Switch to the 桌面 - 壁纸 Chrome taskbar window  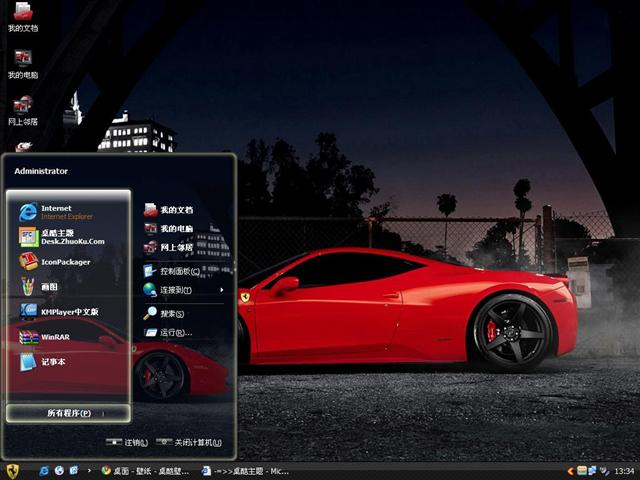pyautogui.click(x=145, y=471)
